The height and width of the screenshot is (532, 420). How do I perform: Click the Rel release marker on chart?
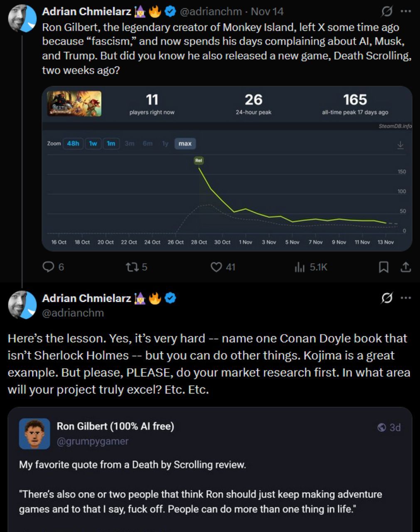pyautogui.click(x=199, y=160)
